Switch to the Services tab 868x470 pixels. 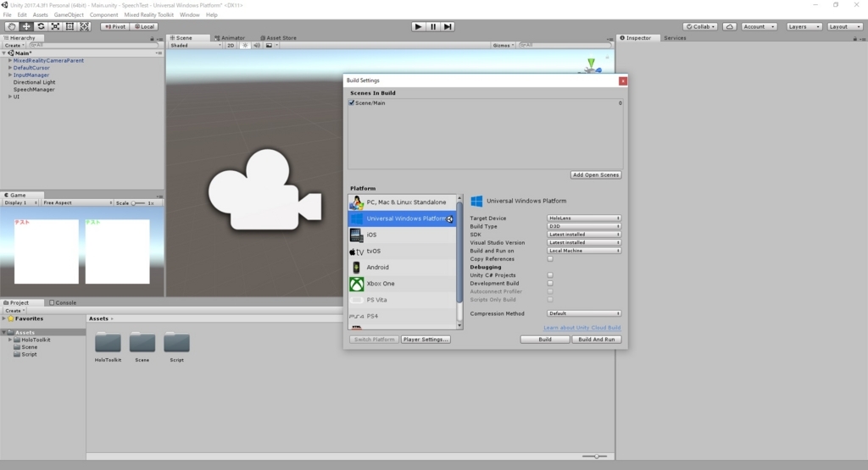click(x=675, y=38)
